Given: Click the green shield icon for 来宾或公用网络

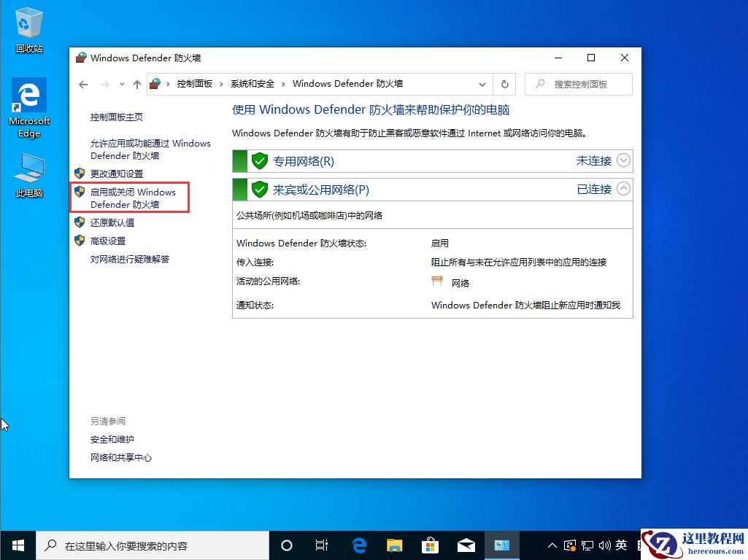Looking at the screenshot, I should pos(260,190).
